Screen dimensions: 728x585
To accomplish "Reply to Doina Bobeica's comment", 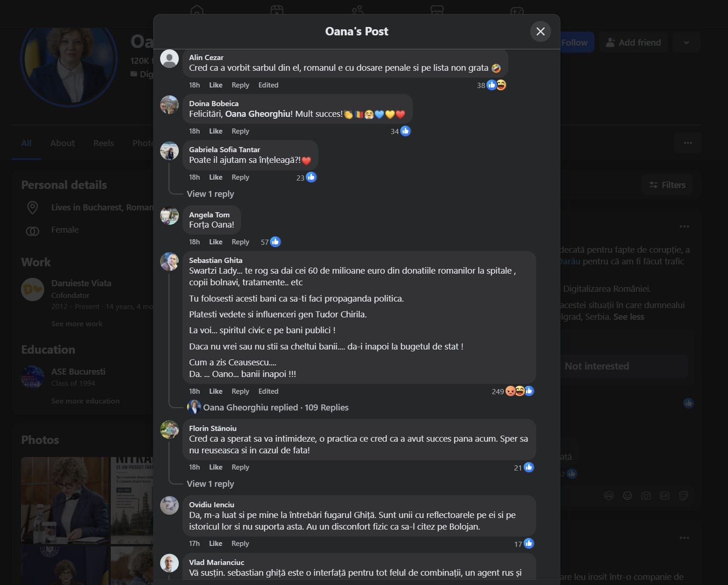I will tap(240, 131).
